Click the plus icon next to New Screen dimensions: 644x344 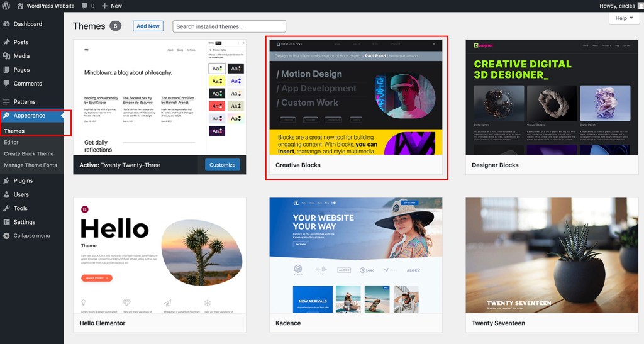click(x=105, y=6)
